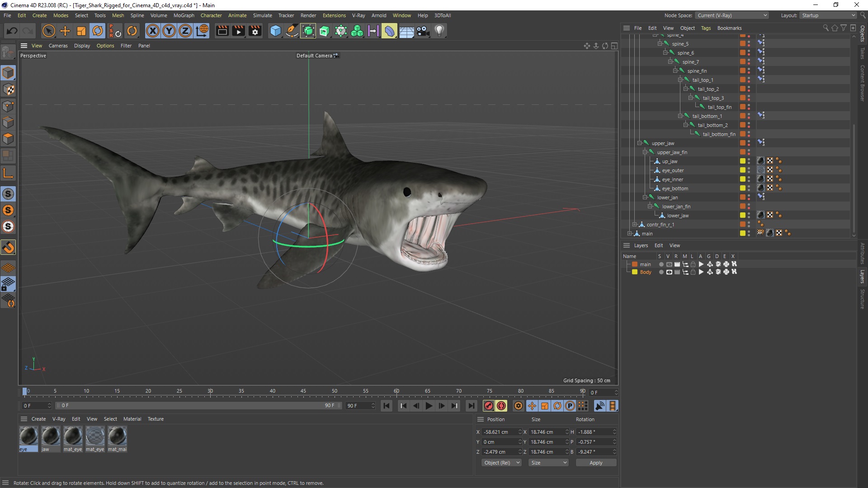Click the Make Editable icon in left sidebar

8,53
